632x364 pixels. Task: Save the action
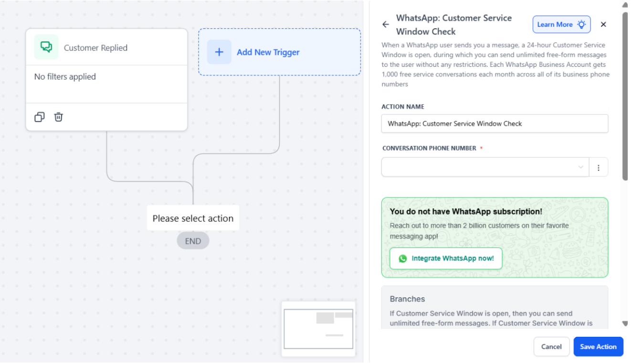598,347
